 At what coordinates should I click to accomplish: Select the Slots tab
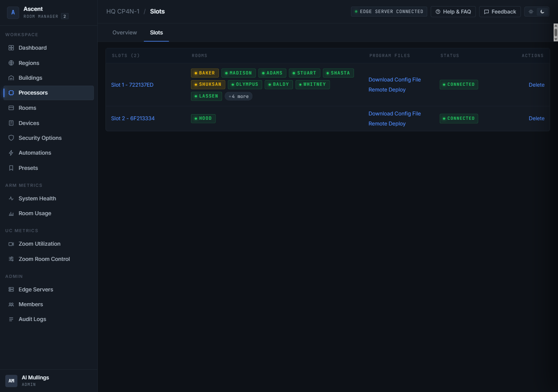(157, 33)
